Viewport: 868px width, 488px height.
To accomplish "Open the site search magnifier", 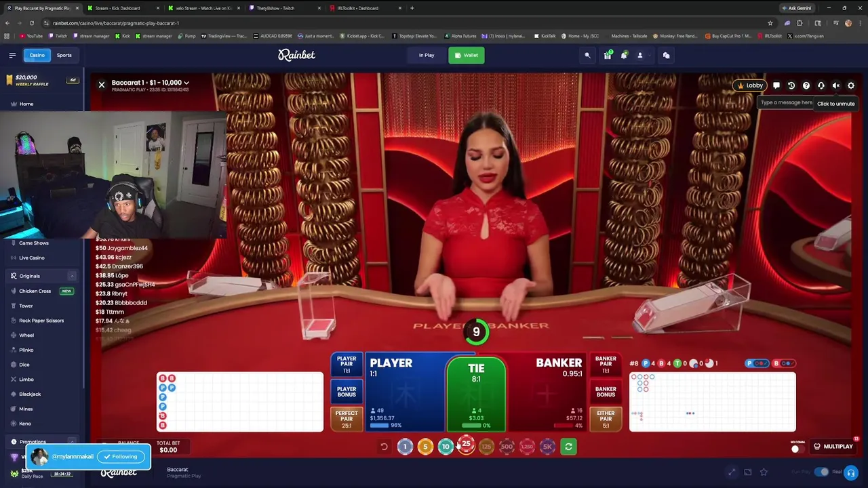I will (588, 56).
